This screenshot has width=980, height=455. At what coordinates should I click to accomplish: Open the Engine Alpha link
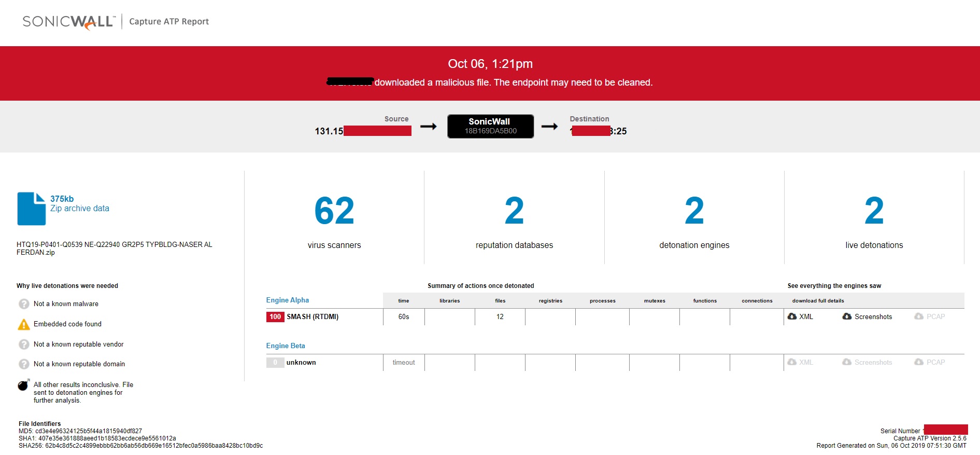click(x=288, y=300)
